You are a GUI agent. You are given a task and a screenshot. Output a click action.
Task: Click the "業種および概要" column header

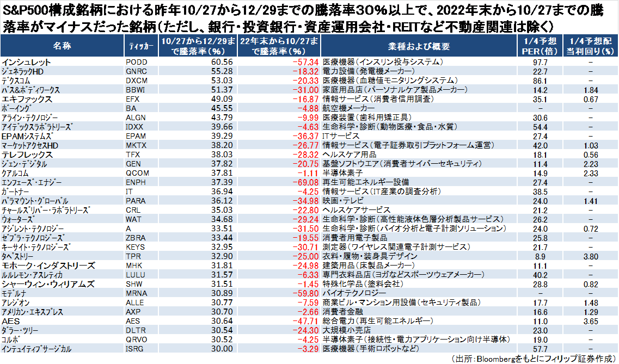click(419, 46)
